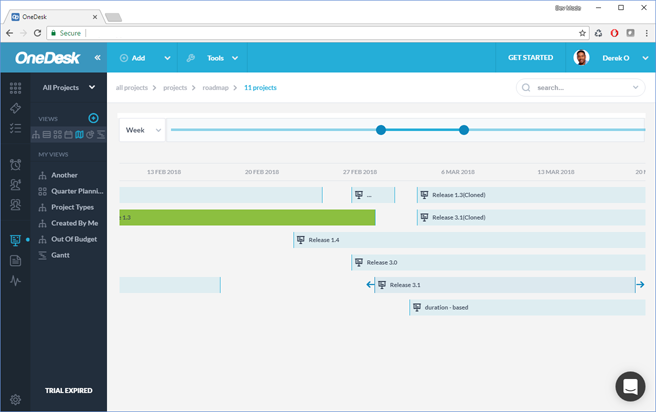Image resolution: width=656 pixels, height=412 pixels.
Task: Open the dashboard grid icon in sidebar
Action: (15, 88)
